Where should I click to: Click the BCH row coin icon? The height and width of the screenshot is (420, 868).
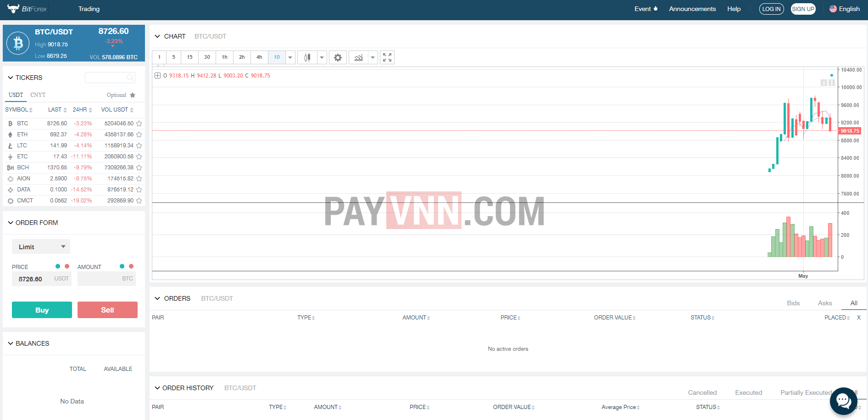(10, 168)
